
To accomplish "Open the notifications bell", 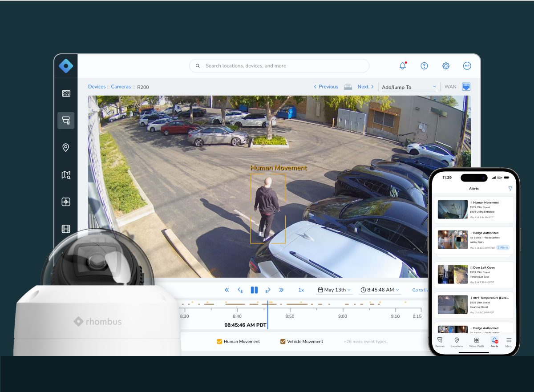I will coord(402,65).
